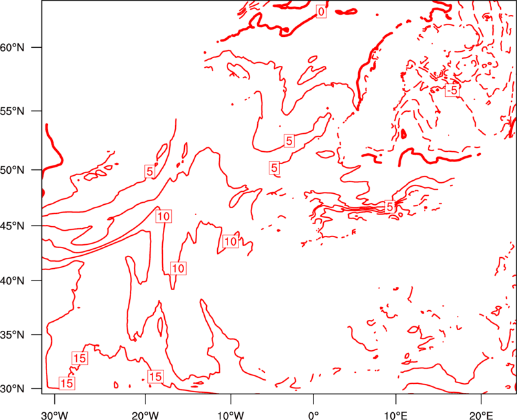Image resolution: width=517 pixels, height=420 pixels.
Task: Click the 20°E longitude axis label
Action: 481,415
